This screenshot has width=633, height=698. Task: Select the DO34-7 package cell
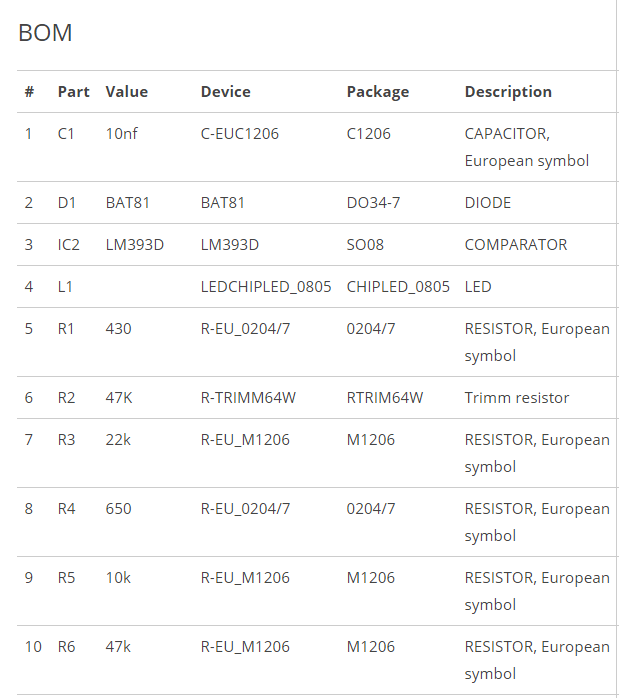[373, 203]
